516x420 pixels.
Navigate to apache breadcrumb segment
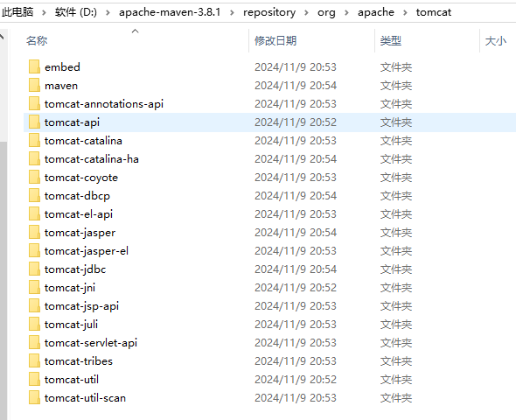(376, 12)
